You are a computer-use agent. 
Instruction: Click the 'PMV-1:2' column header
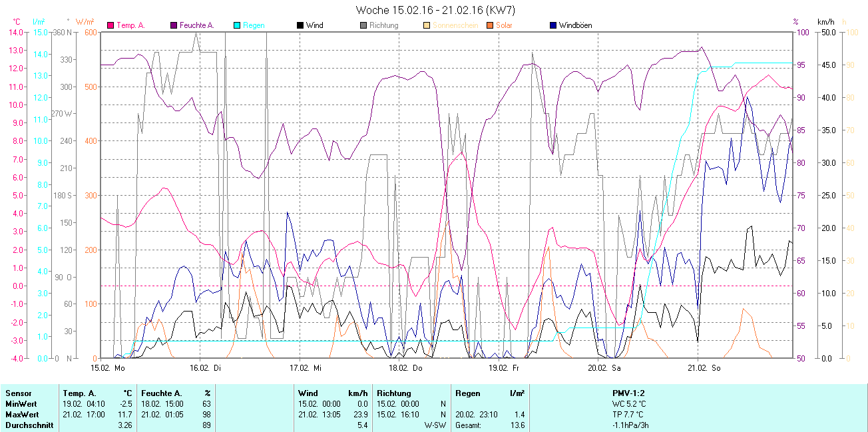(x=629, y=393)
